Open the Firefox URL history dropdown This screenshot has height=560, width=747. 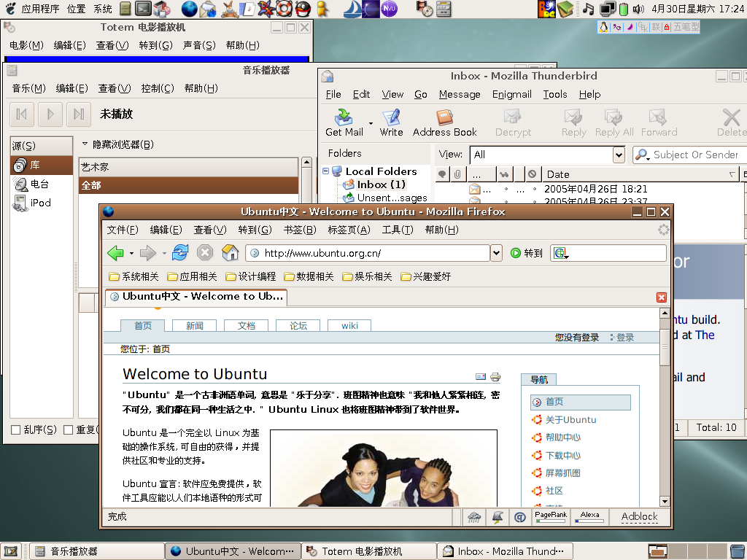496,253
